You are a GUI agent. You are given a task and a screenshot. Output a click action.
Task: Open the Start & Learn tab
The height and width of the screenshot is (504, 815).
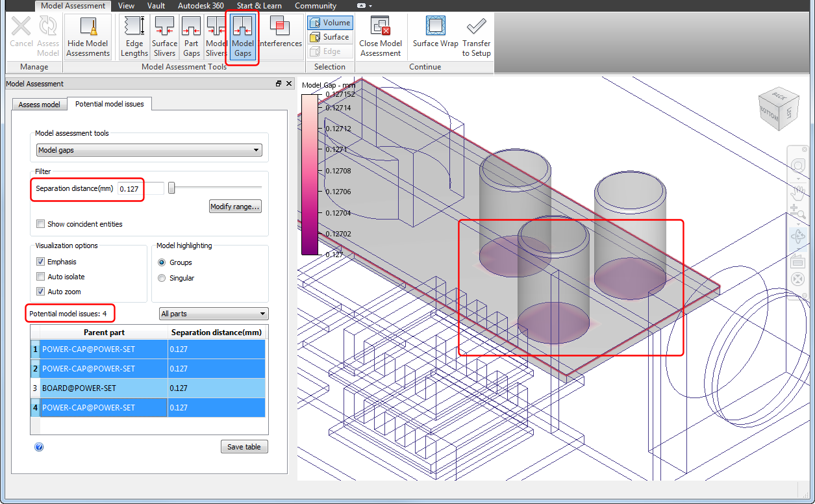259,6
